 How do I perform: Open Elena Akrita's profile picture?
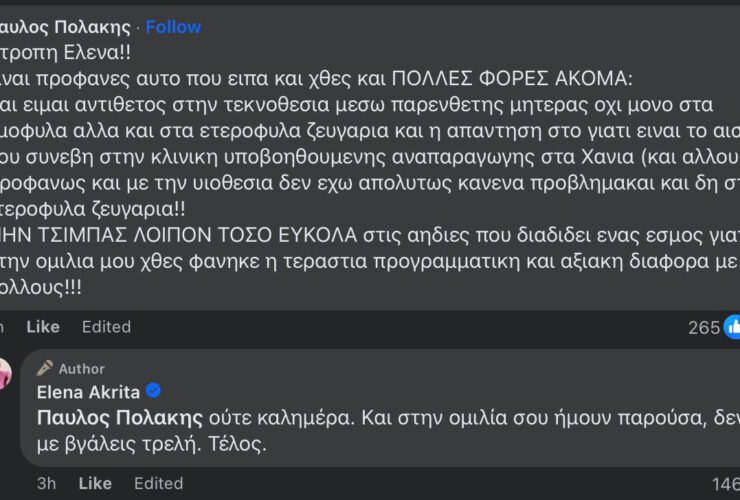tap(5, 374)
